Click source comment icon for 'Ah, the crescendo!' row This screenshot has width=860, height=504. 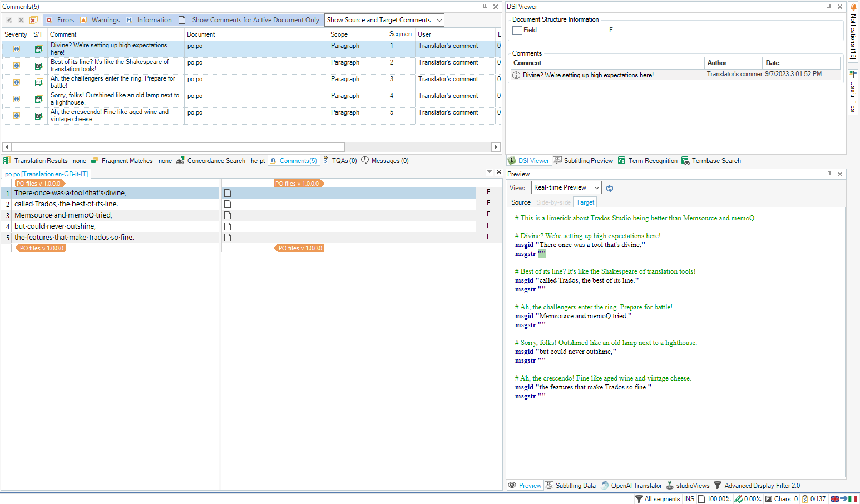click(x=38, y=116)
